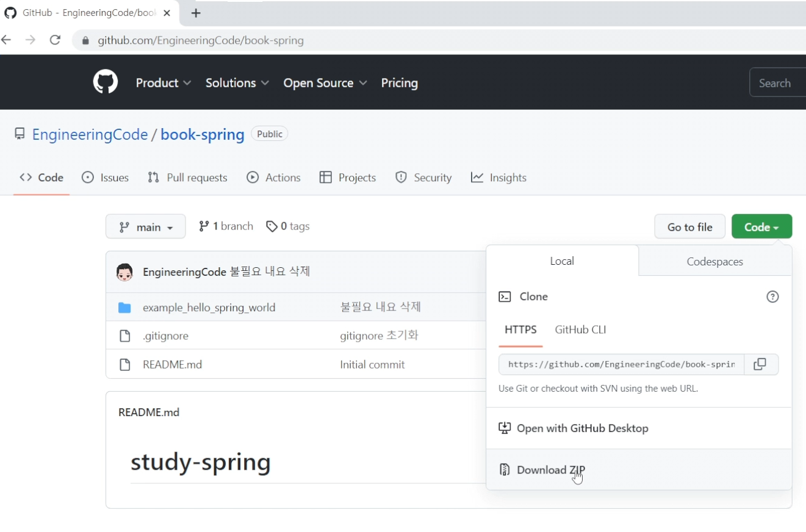Click the .gitignore file icon
This screenshot has width=806, height=532.
(x=124, y=336)
